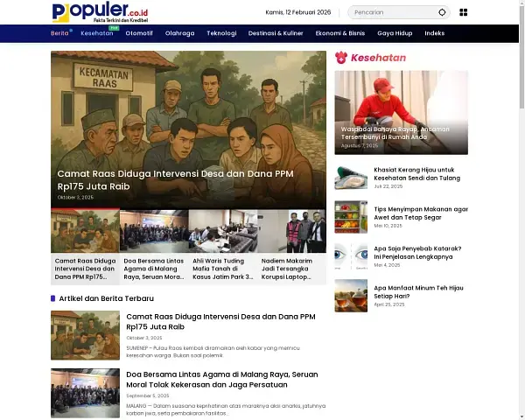
Task: Select Otomotif in the navigation bar
Action: click(139, 33)
